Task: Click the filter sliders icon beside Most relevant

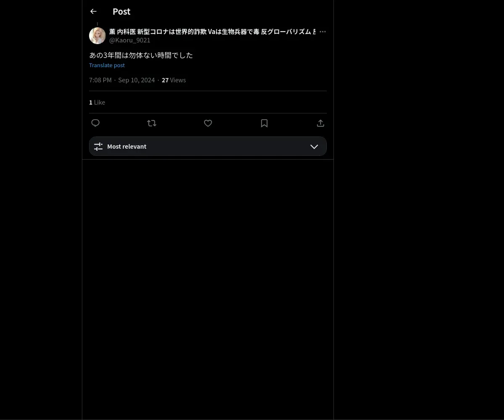Action: point(98,147)
